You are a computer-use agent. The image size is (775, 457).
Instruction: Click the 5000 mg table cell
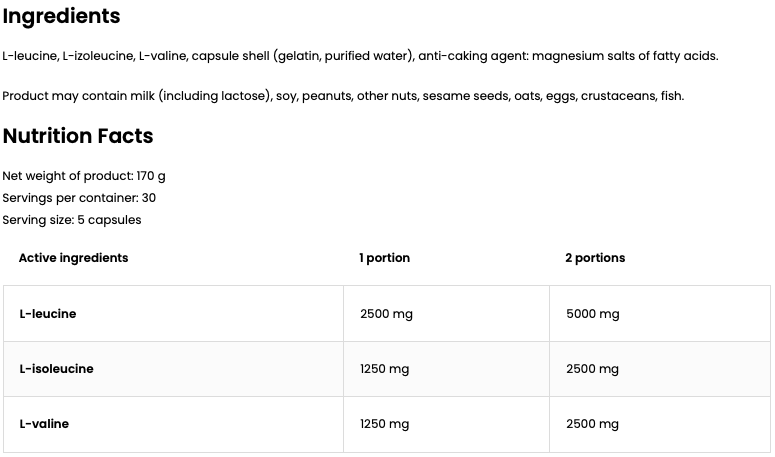592,314
